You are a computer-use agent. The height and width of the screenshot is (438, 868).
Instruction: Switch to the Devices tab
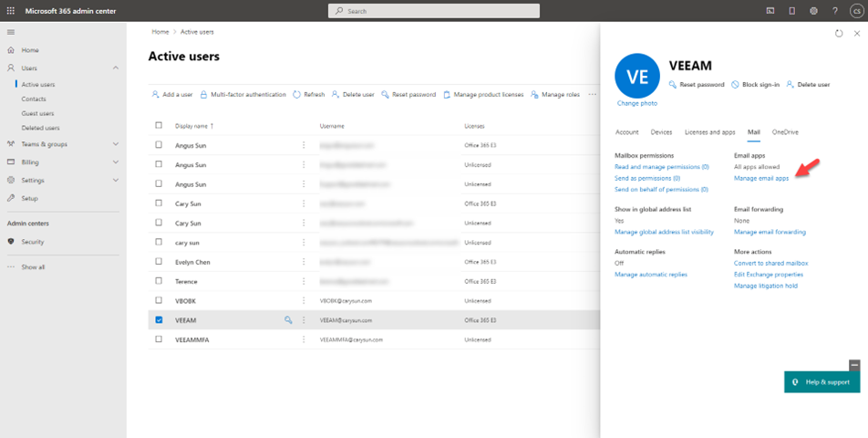[662, 132]
